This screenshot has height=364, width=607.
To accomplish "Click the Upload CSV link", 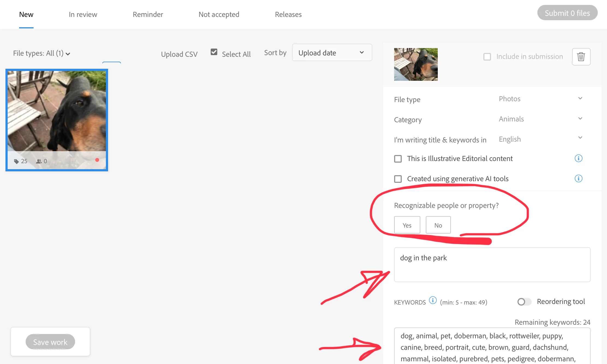I will pos(179,54).
